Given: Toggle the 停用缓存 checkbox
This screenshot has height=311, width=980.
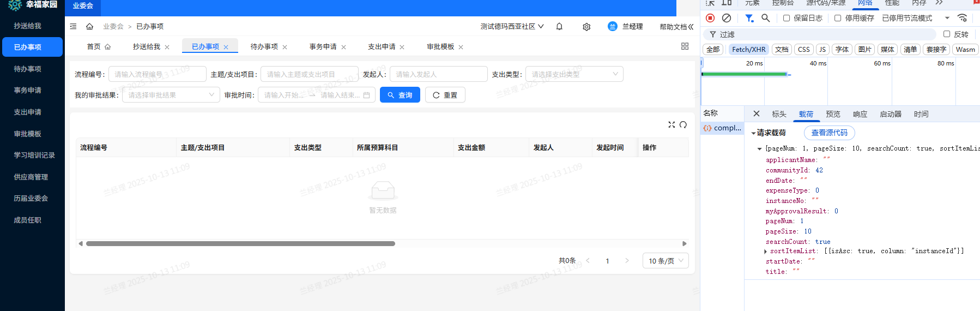Looking at the screenshot, I should [x=838, y=18].
